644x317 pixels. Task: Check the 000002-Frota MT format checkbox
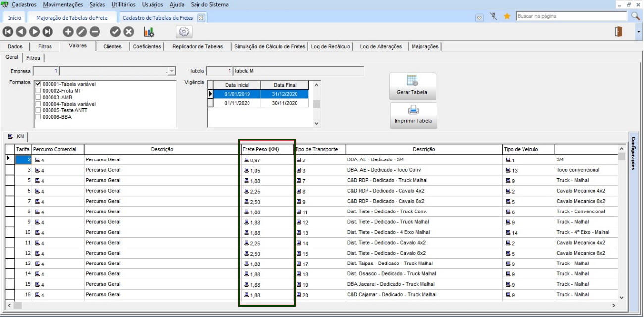tap(38, 91)
